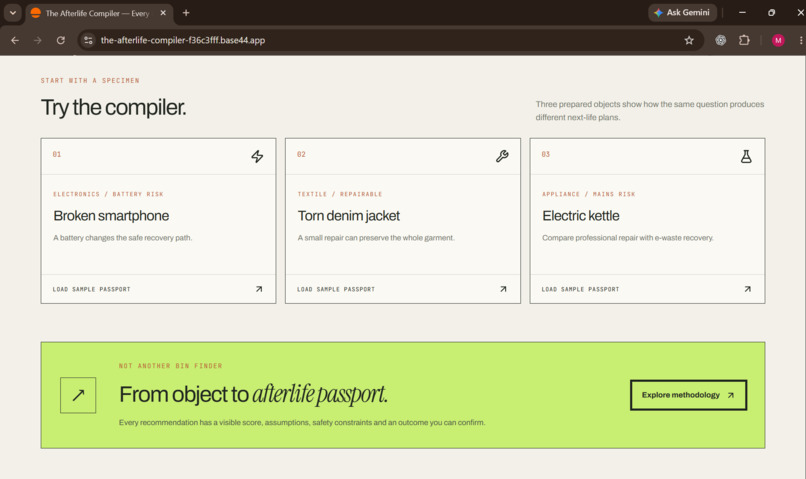Restore down the browser window
Viewport: 806px width, 479px height.
(x=772, y=13)
